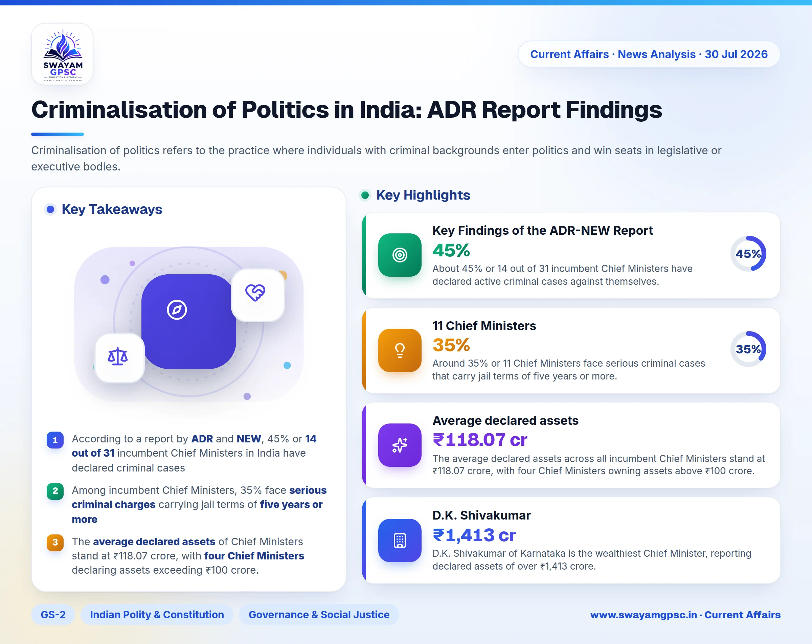Click the scales of justice icon

point(118,356)
